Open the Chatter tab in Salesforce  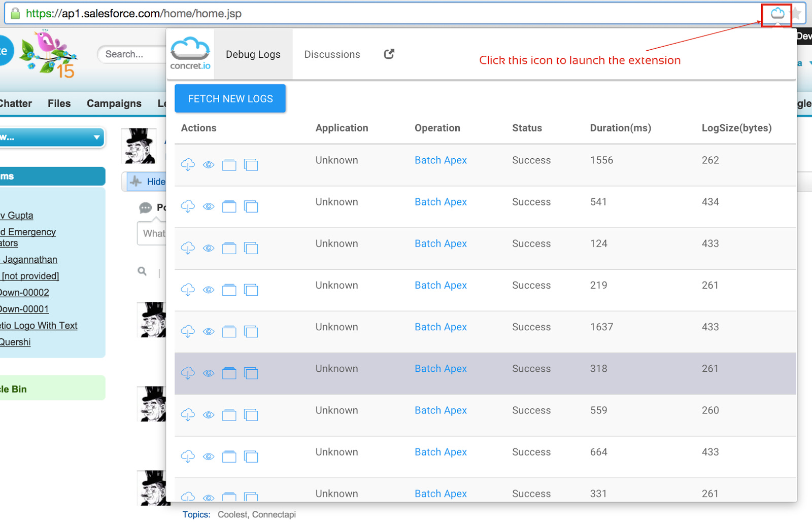pyautogui.click(x=16, y=103)
